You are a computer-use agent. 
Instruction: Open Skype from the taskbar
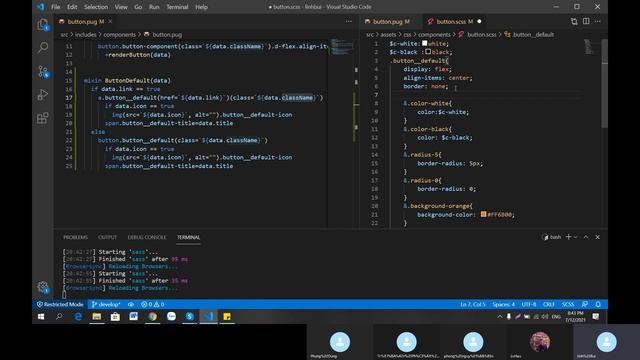tap(190, 316)
